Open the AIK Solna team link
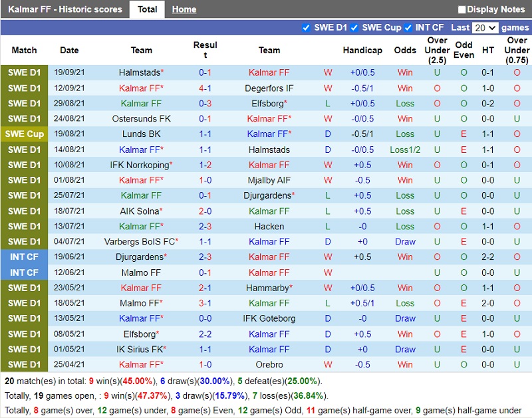532x418 pixels. point(140,211)
